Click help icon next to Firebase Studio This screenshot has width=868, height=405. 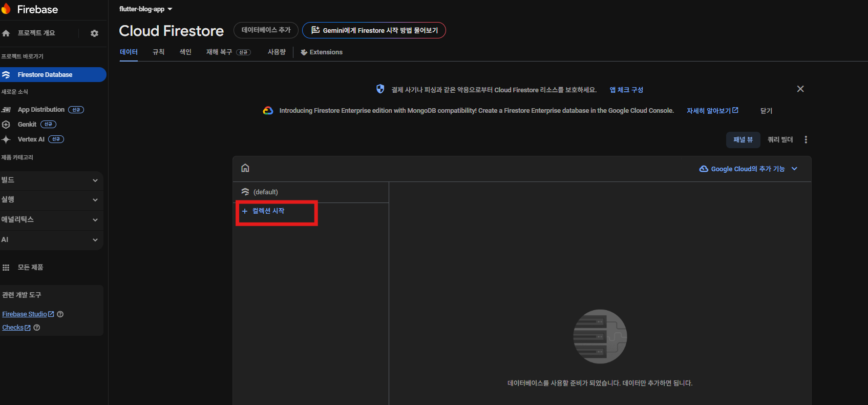tap(60, 314)
